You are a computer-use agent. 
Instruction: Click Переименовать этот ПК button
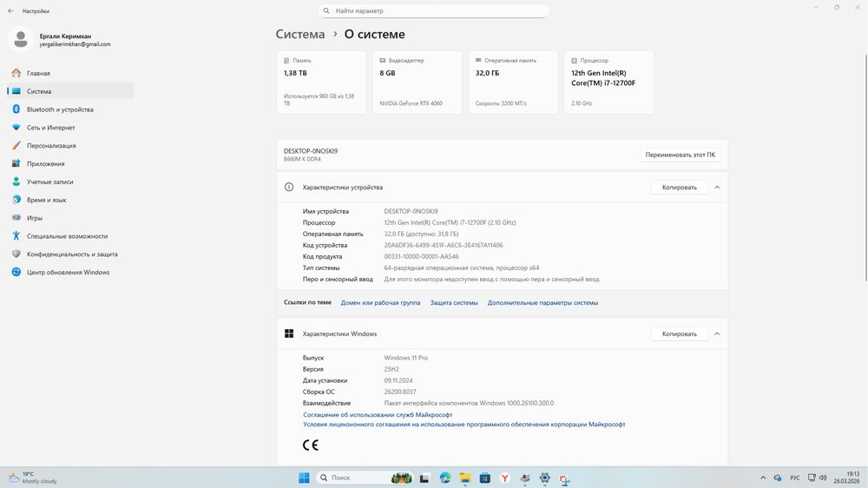point(681,155)
